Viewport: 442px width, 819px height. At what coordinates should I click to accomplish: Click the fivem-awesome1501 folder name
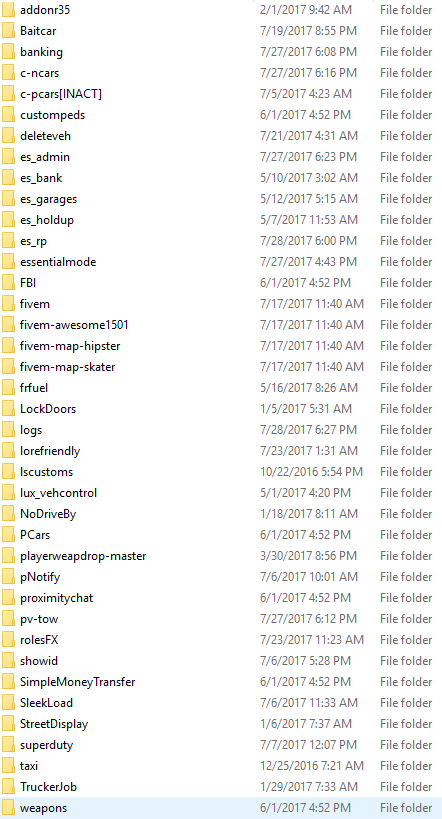(74, 325)
